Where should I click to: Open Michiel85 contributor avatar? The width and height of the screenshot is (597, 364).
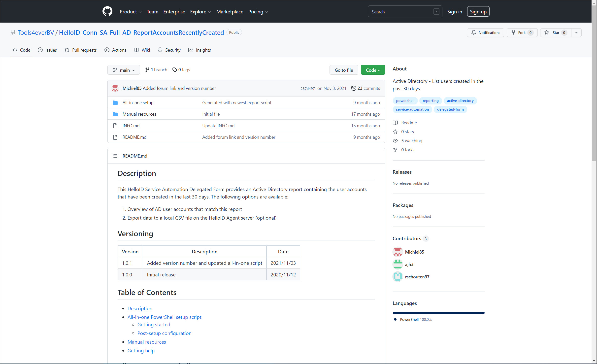[398, 252]
